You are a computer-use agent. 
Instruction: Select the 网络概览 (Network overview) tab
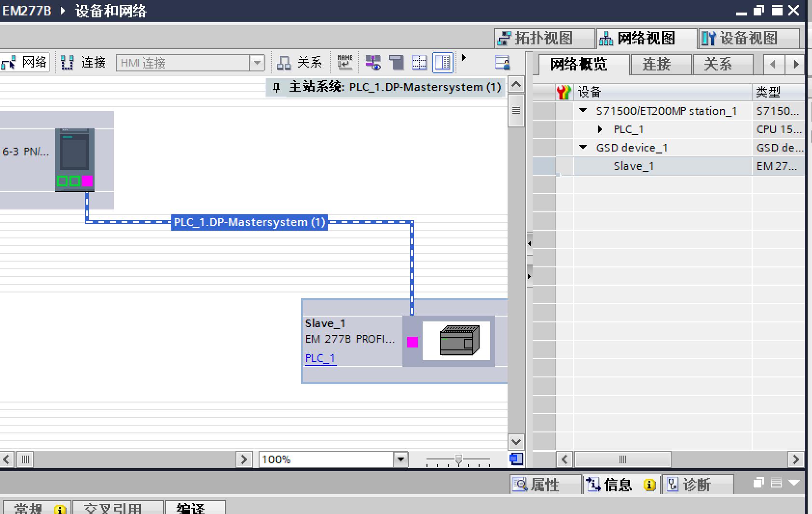pos(584,64)
